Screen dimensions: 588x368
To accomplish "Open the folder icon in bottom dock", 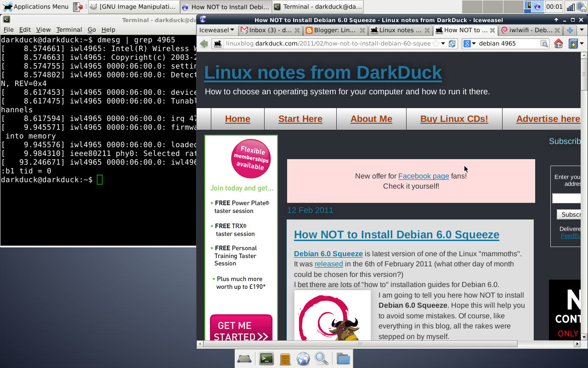I will pos(343,359).
